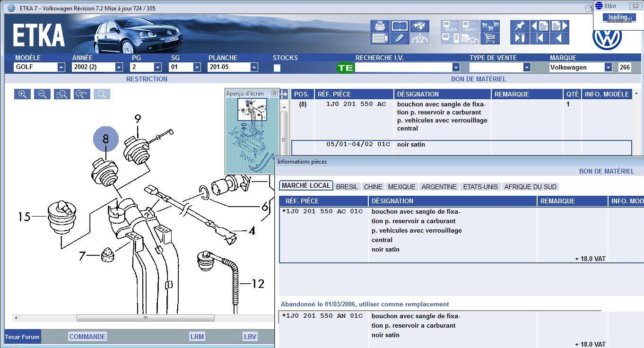
Task: Select the CHINE tab
Action: tap(373, 187)
